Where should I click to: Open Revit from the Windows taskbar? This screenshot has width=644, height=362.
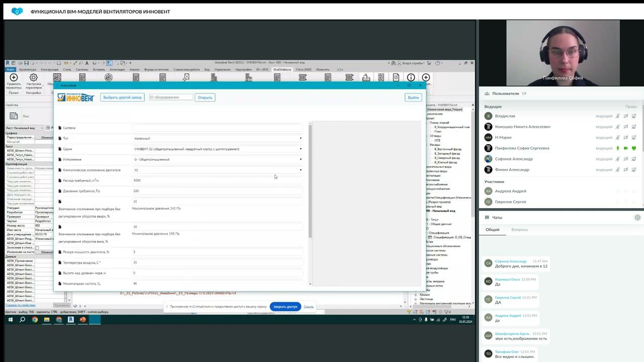[71, 320]
